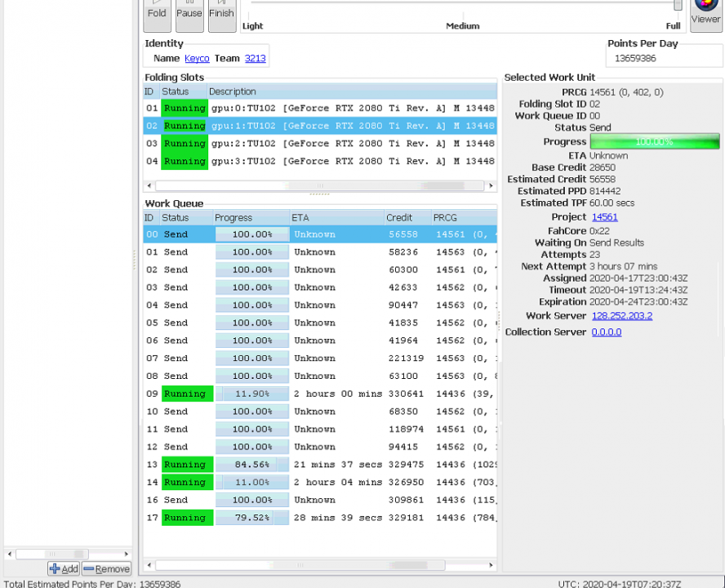Select folding slot 01 gpu:0
Image resolution: width=725 pixels, height=588 pixels.
(x=320, y=109)
